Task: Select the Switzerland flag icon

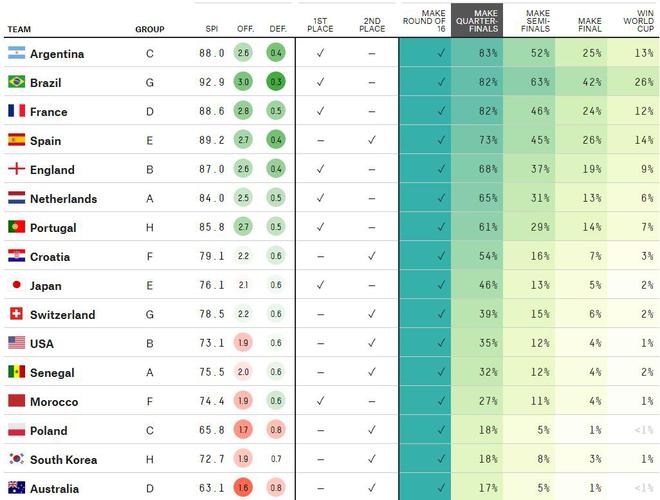Action: (16, 314)
